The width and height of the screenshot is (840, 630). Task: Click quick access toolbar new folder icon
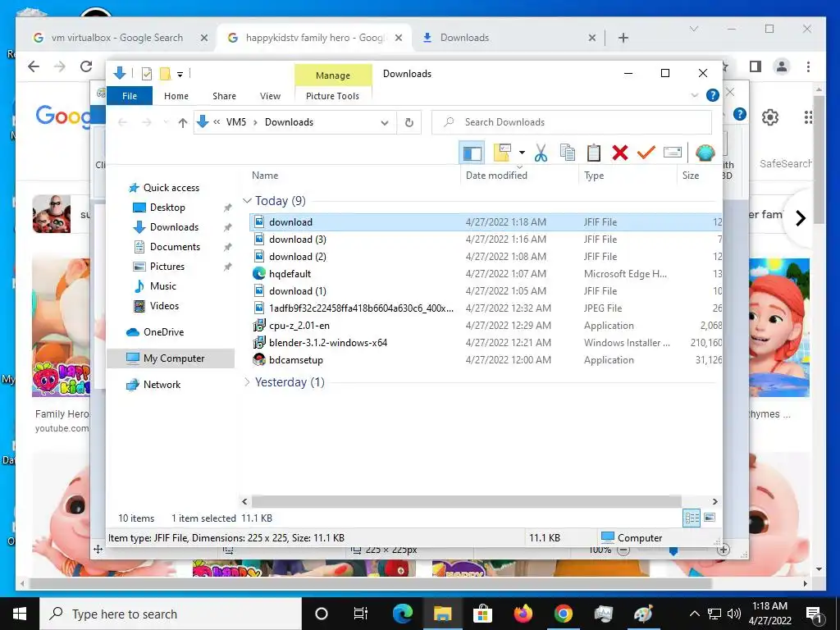pos(166,74)
